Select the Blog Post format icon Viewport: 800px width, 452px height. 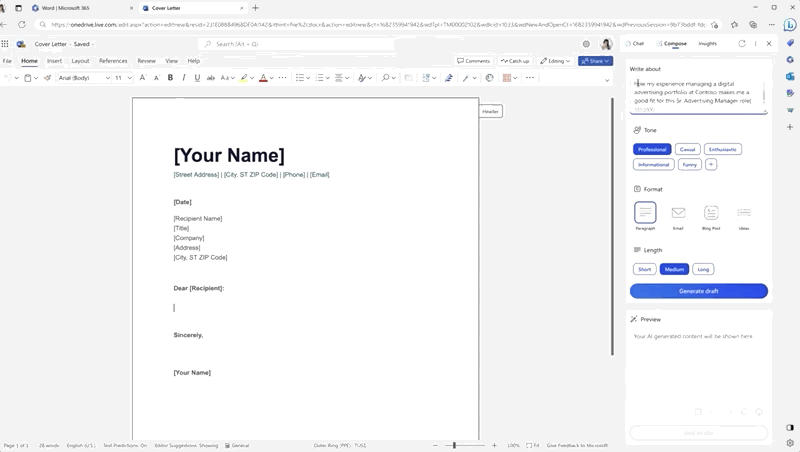[x=711, y=213]
